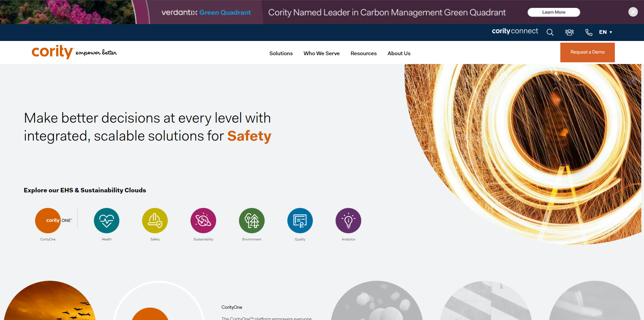
Task: Open the search magnifier icon
Action: 550,32
